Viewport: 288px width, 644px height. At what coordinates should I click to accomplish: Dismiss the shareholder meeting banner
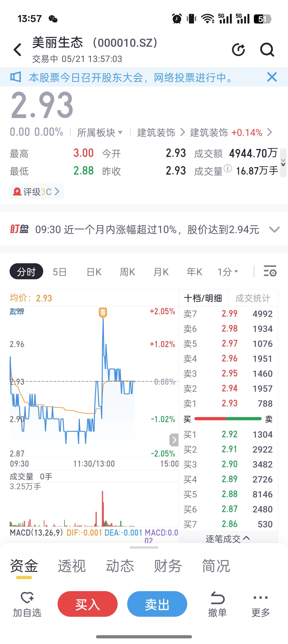272,77
